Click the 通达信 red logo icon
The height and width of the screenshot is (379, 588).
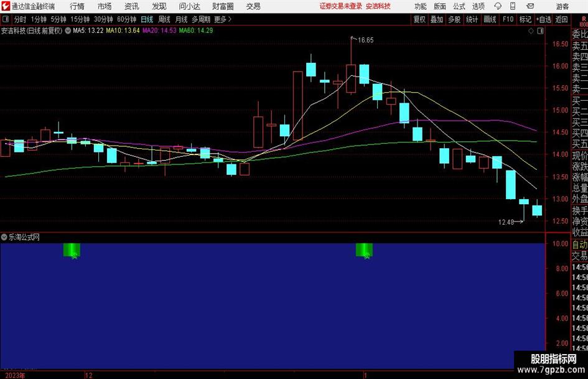[6, 6]
